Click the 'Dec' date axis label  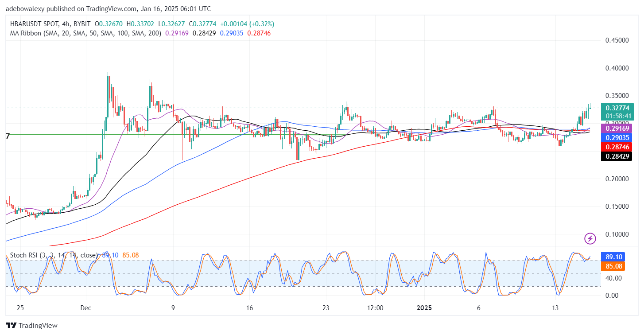(x=86, y=308)
